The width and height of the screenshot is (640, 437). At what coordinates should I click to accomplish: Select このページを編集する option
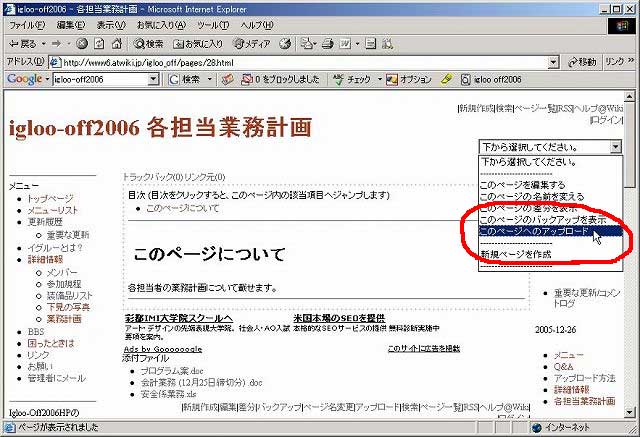pyautogui.click(x=550, y=185)
